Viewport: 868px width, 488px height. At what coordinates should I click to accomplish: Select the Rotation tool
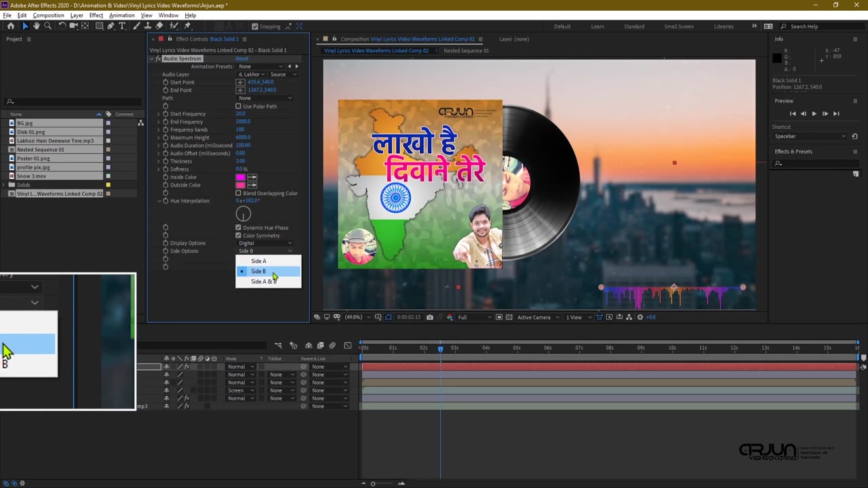[62, 26]
